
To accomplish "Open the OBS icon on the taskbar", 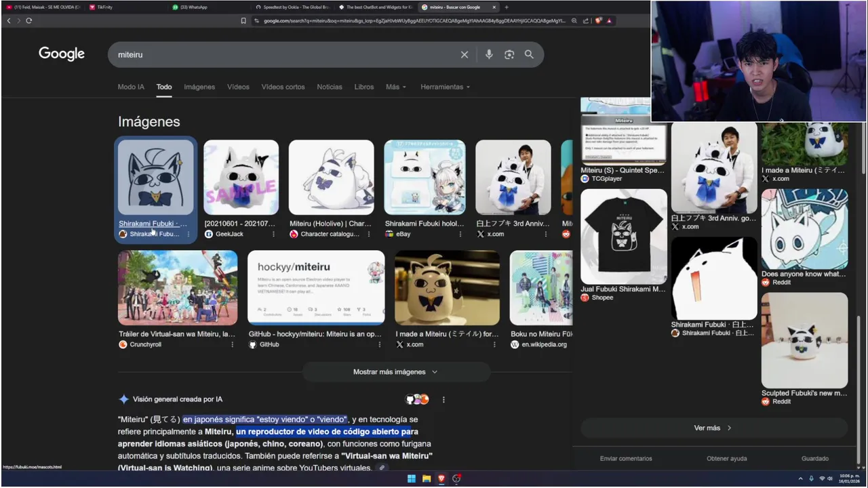I will tap(456, 479).
